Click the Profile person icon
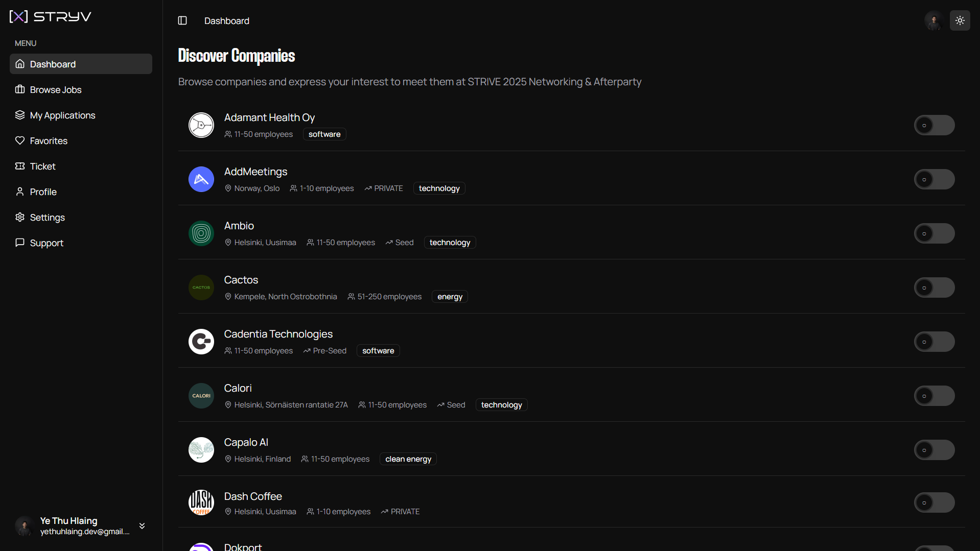This screenshot has width=980, height=551. pyautogui.click(x=20, y=191)
